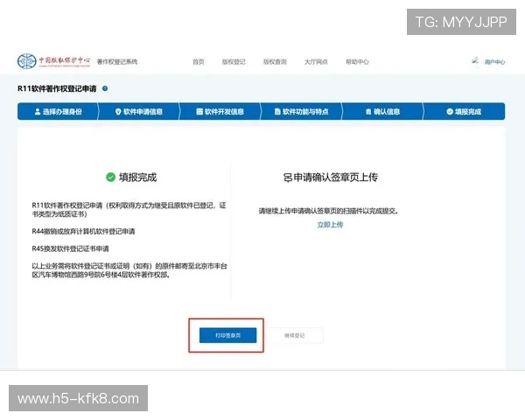Viewport: 525px width, 420px height.
Task: Select the 选择办理身份 step
Action: coord(58,111)
